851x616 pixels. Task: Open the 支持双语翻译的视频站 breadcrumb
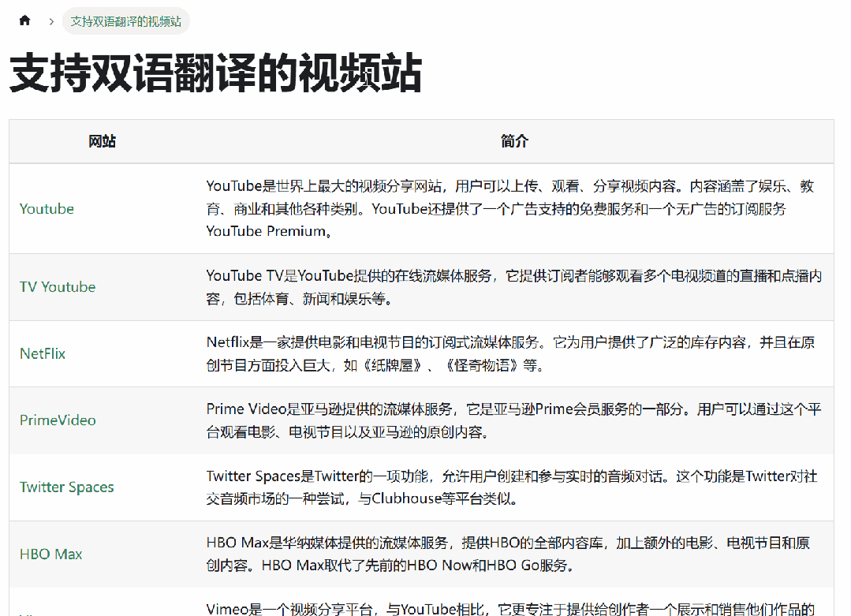[126, 21]
